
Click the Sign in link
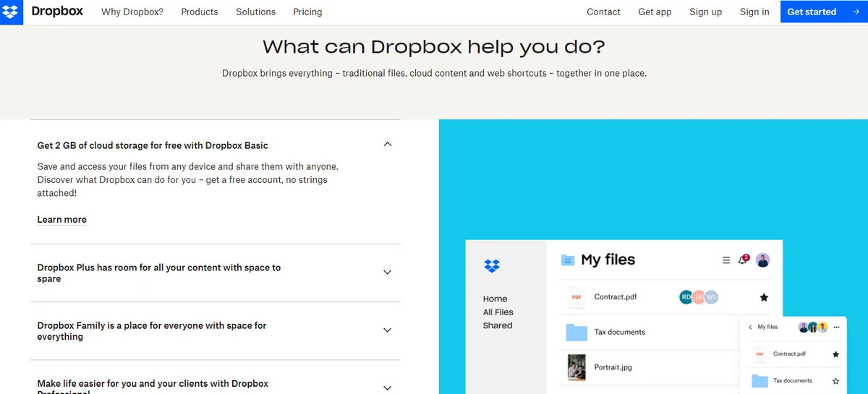coord(754,12)
